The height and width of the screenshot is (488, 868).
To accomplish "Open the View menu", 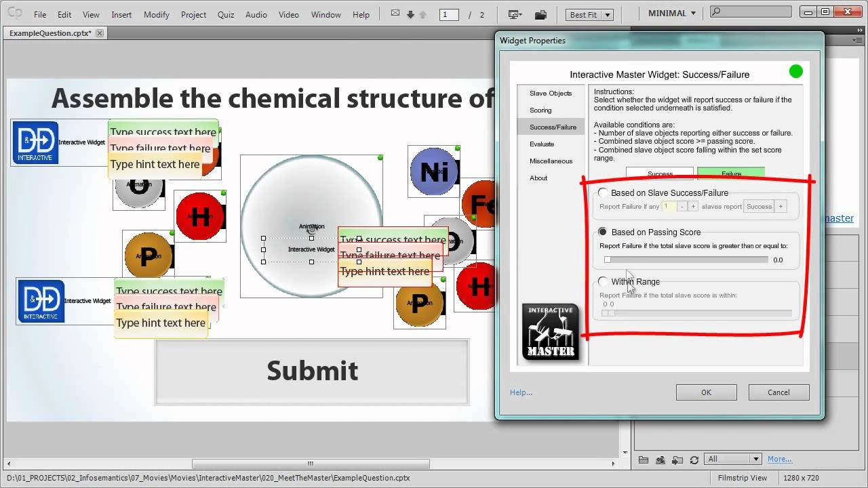I will pos(91,14).
